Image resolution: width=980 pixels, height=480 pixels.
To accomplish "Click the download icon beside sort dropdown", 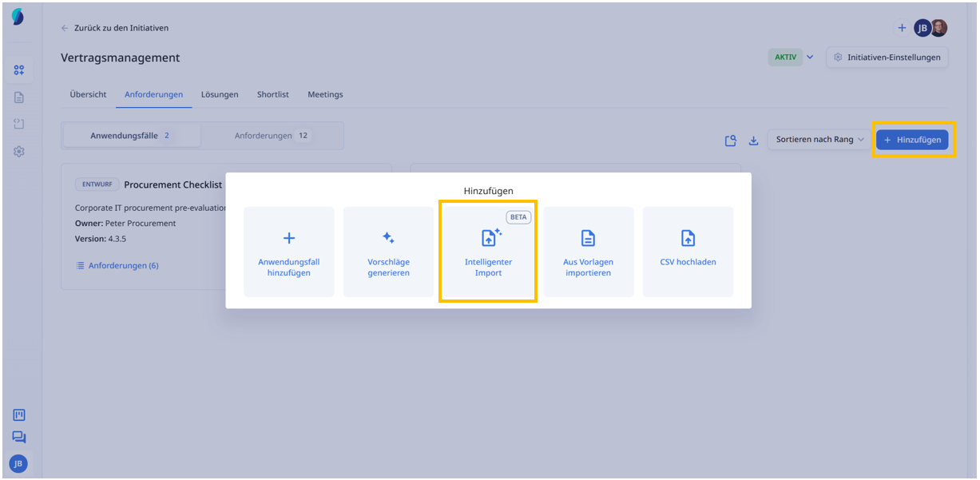I will click(x=753, y=141).
